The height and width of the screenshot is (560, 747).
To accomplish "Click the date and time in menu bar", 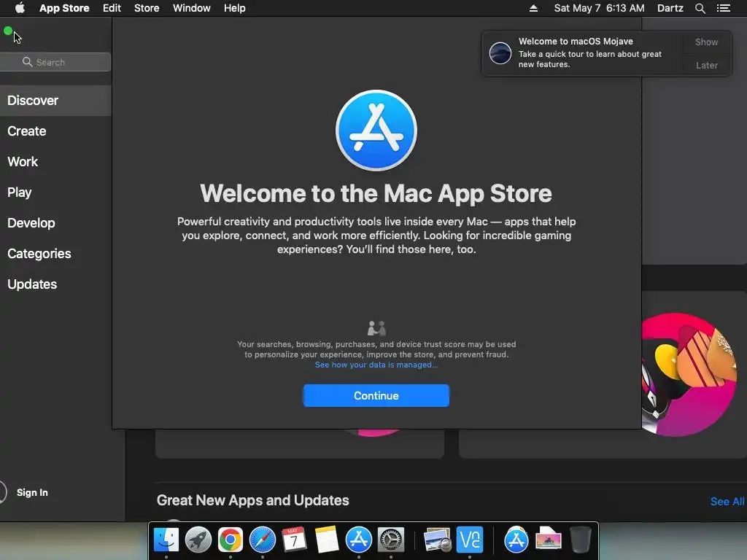I will click(600, 8).
